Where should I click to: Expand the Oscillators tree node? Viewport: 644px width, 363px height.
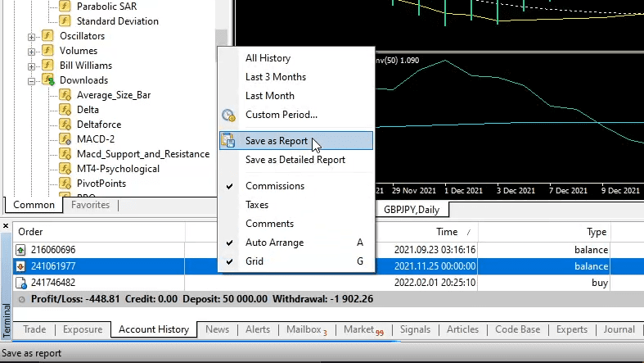pos(32,36)
